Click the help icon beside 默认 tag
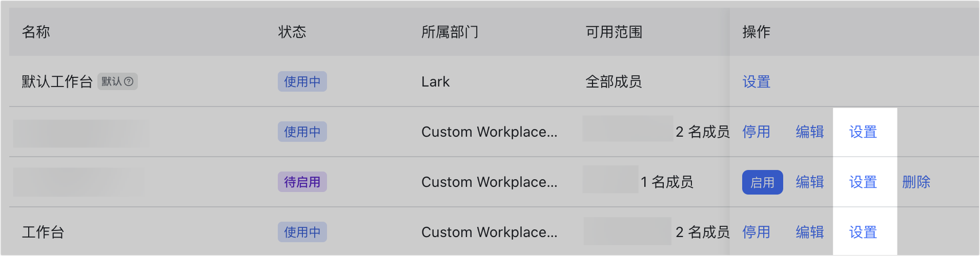 pos(129,81)
